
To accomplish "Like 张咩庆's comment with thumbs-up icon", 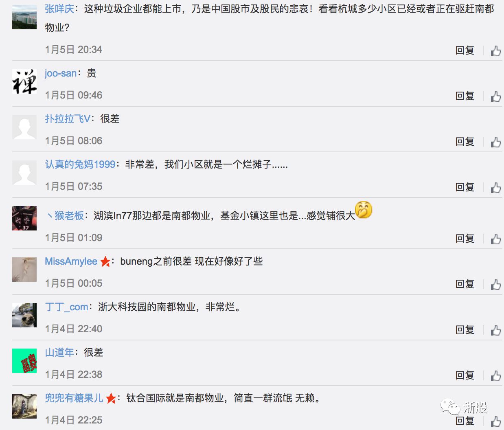I will 495,51.
